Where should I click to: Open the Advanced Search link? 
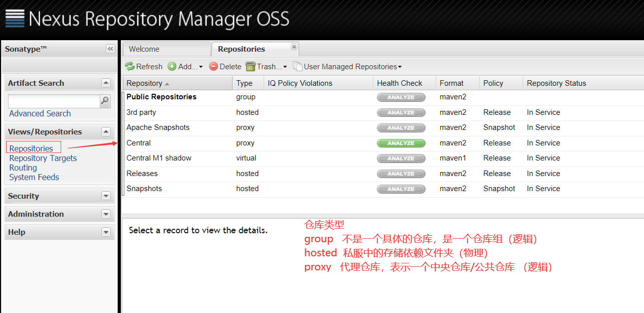[40, 113]
